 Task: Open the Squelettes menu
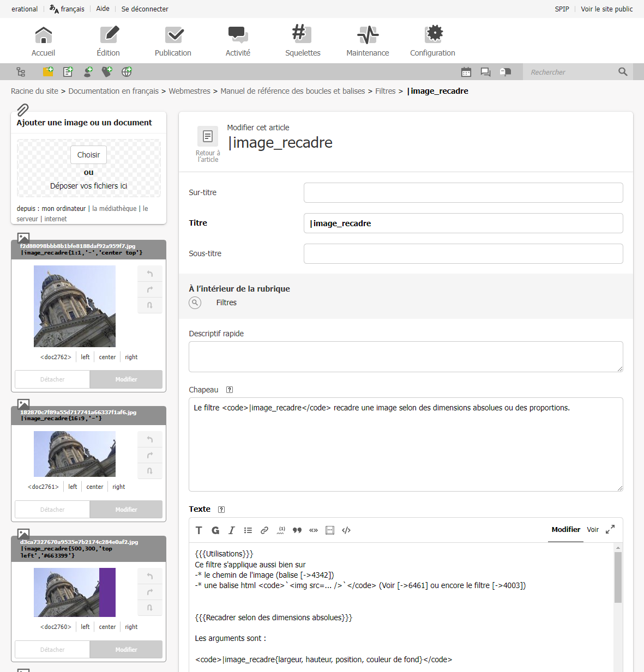click(303, 41)
